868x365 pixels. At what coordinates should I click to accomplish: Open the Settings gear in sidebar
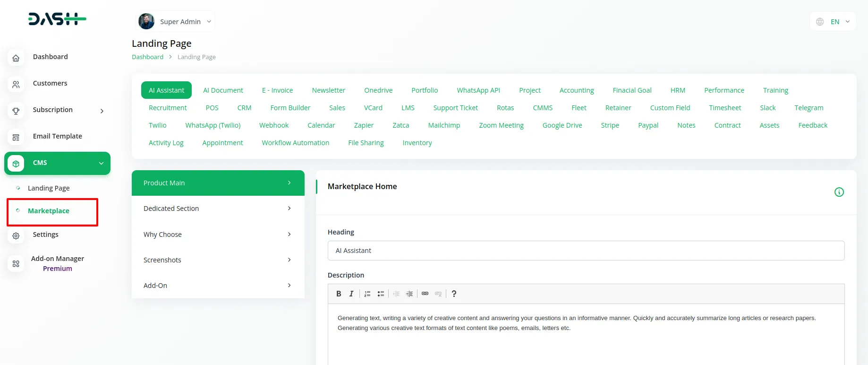pos(16,235)
